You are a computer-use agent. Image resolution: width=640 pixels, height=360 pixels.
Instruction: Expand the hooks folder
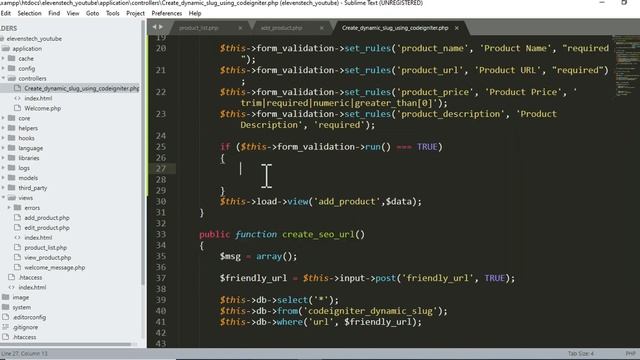coord(3,138)
